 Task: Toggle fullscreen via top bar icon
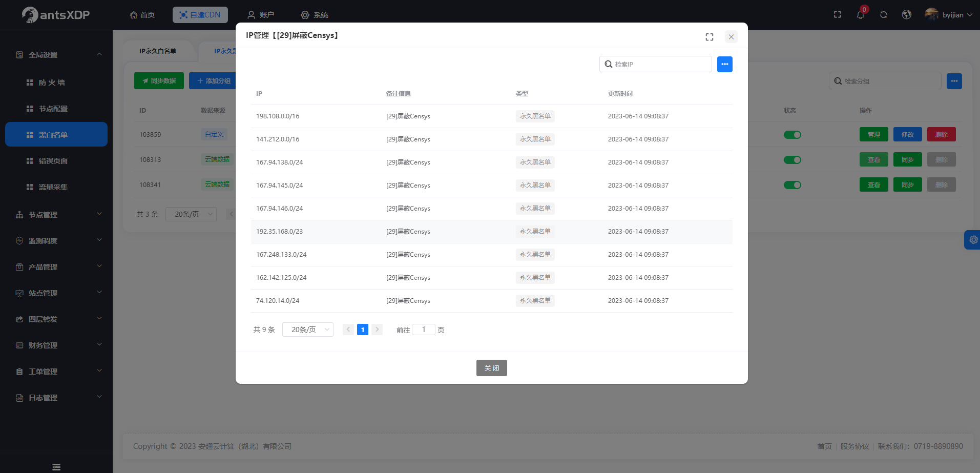click(x=838, y=14)
